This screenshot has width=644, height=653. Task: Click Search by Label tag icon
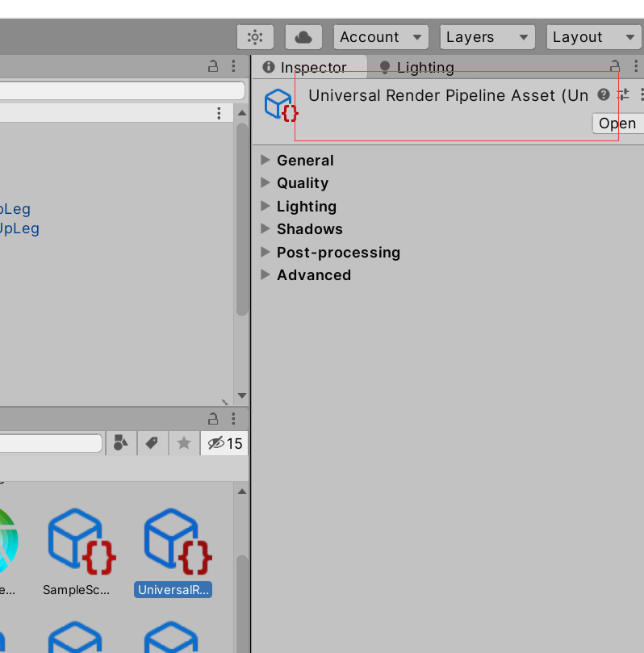152,442
